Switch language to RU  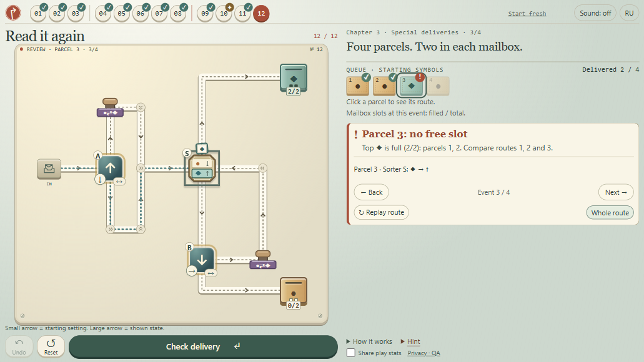coord(629,13)
